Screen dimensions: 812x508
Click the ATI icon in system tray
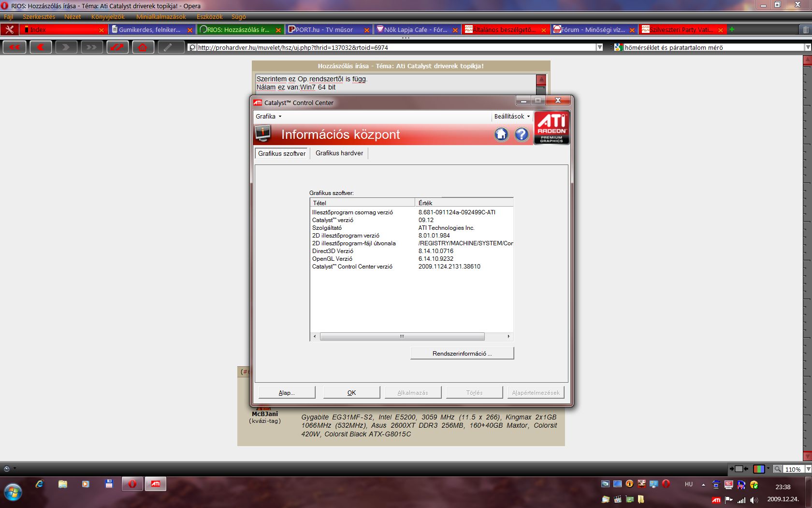click(716, 500)
